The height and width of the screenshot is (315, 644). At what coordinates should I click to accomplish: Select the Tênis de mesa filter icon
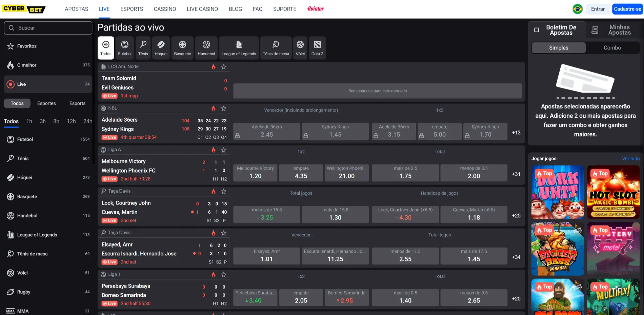pos(275,47)
